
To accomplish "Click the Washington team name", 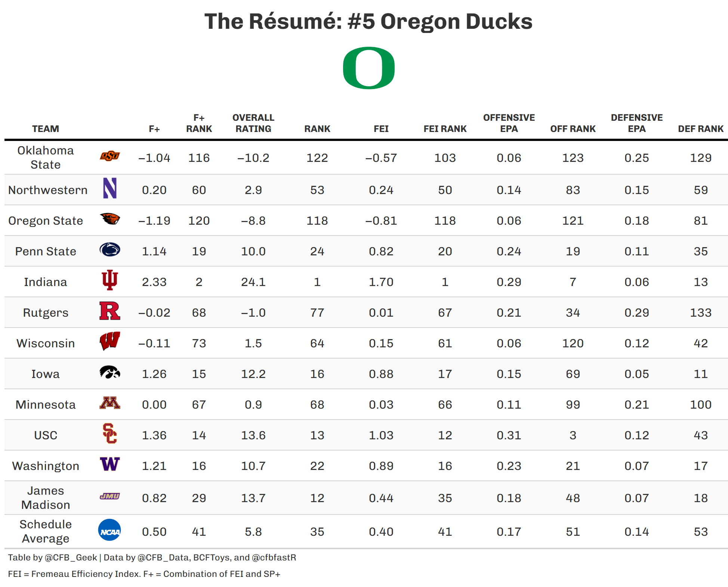I will (x=46, y=466).
